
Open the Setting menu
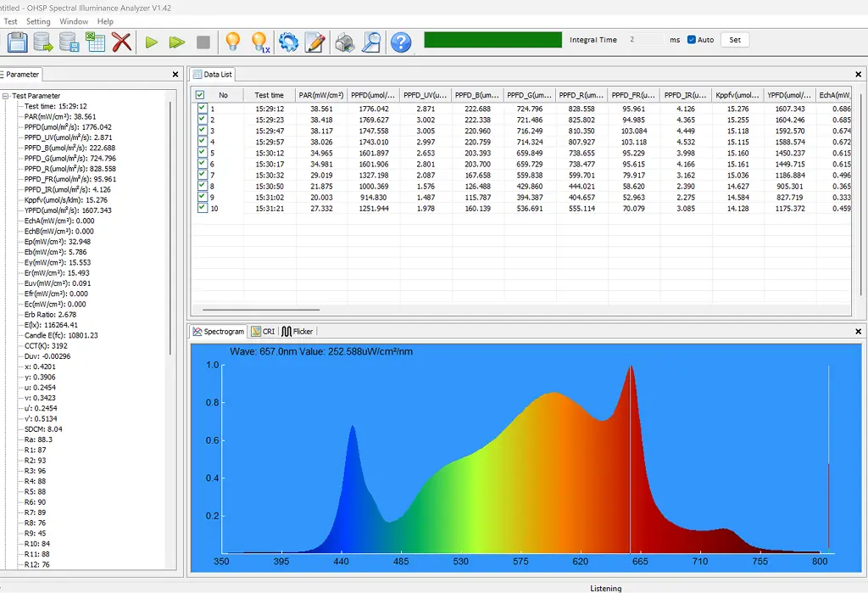38,21
